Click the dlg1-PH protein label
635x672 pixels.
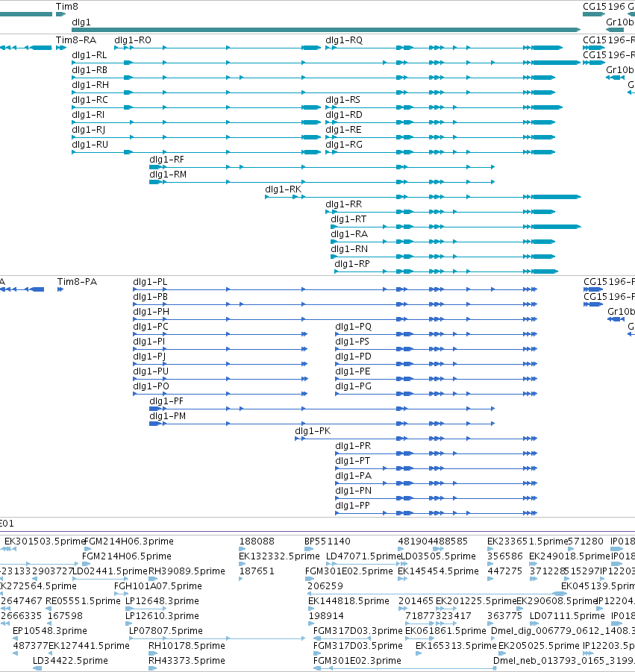[x=151, y=312]
